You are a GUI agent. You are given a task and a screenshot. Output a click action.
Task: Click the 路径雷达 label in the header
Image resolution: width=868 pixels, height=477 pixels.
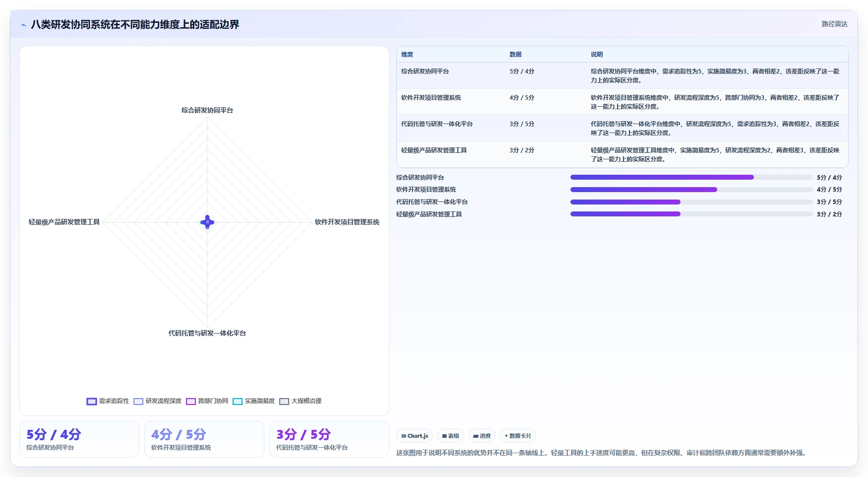coord(835,24)
